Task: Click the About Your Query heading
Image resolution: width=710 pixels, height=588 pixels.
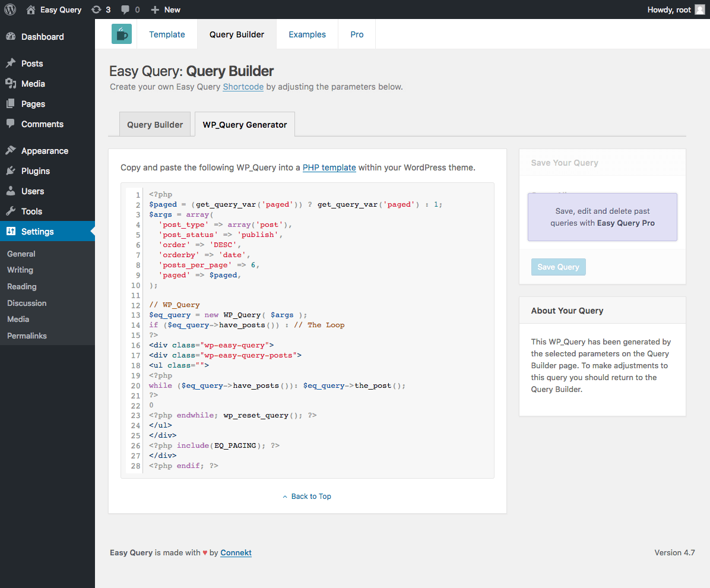Action: tap(567, 311)
